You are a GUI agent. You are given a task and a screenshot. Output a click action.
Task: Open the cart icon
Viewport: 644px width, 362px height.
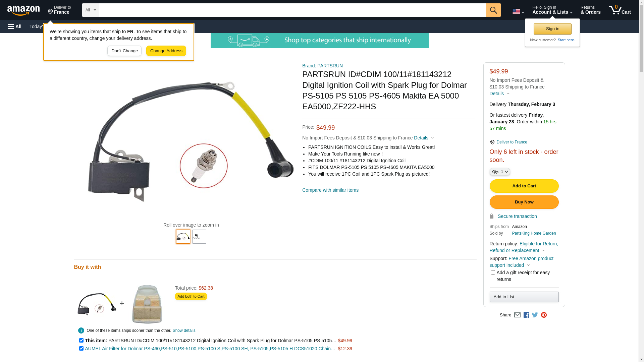(620, 10)
